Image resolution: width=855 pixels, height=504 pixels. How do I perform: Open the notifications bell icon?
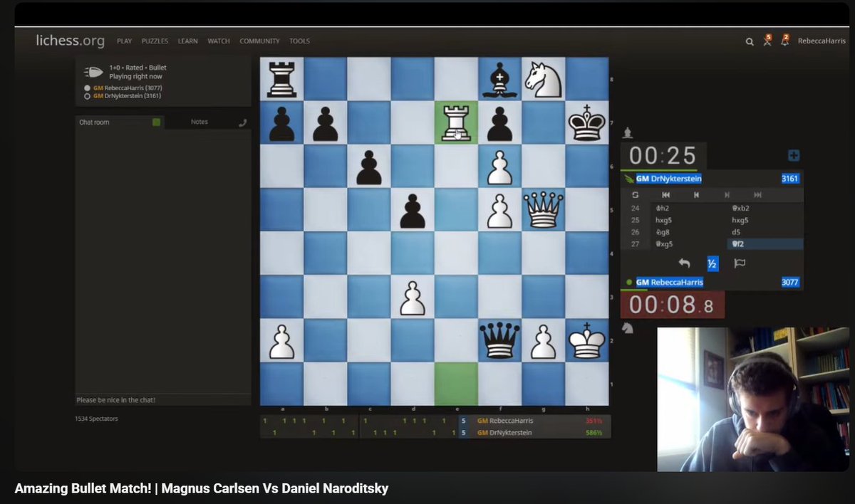tap(784, 41)
